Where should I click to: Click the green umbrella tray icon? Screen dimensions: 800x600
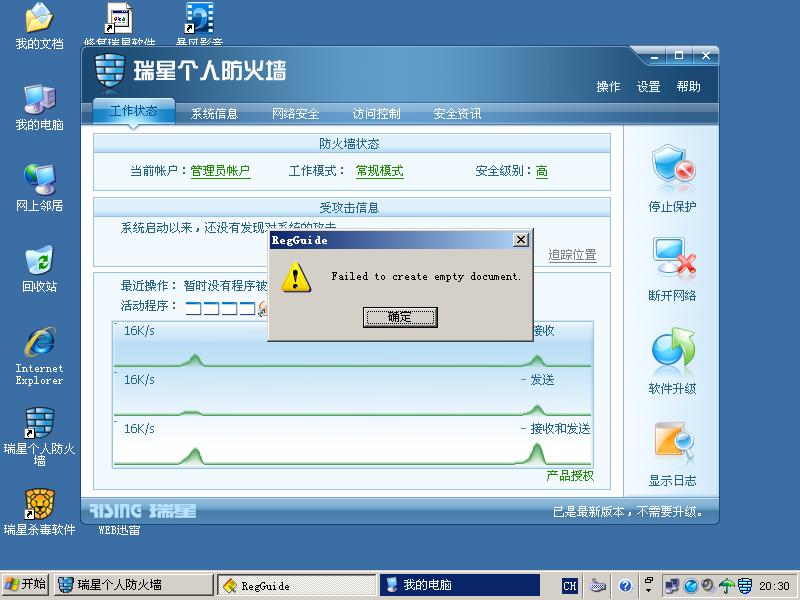(x=727, y=586)
